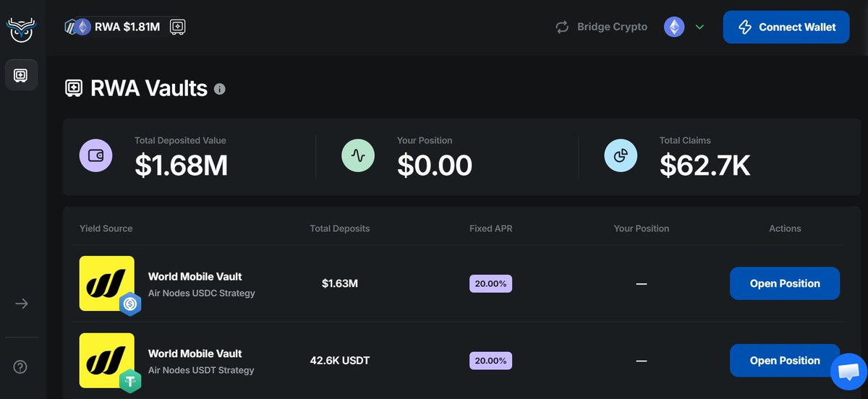Screen dimensions: 868x399
Task: Click the vault icon next to RWA $1.81M
Action: [178, 27]
